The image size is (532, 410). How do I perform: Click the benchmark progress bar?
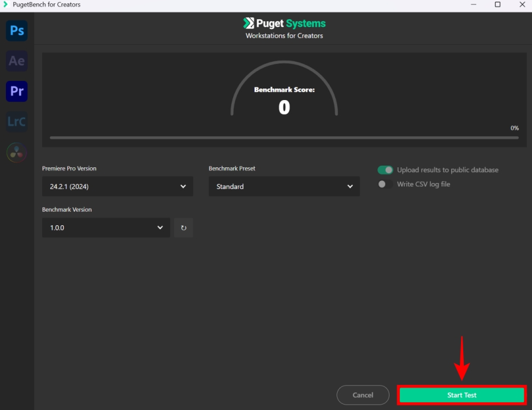tap(284, 138)
